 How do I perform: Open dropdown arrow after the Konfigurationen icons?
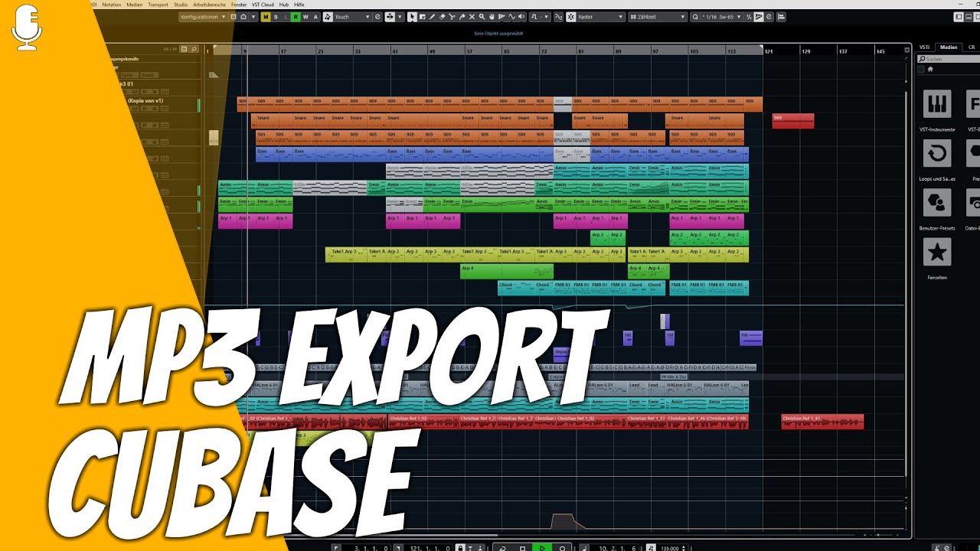coord(253,17)
